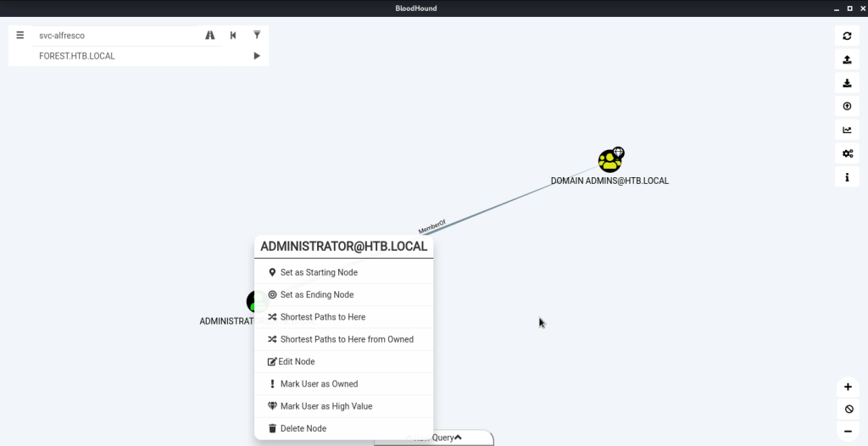The image size is (868, 446).
Task: Refresh the graph using the top-right icon
Action: pos(847,36)
